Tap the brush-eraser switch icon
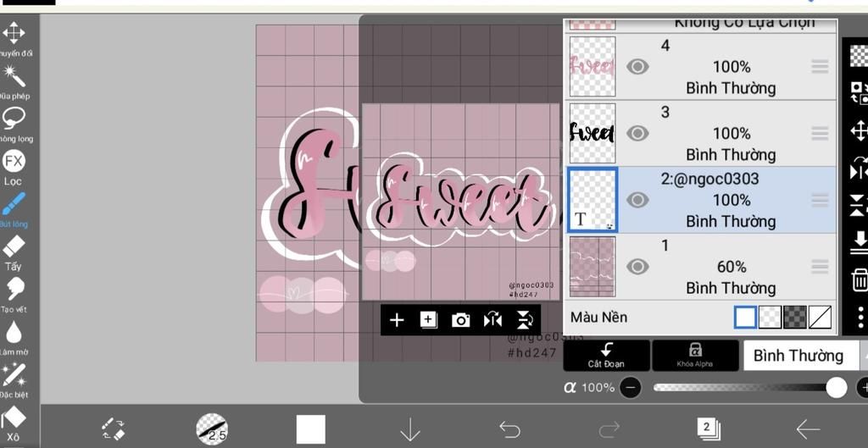Viewport: 868px width, 448px height. [x=114, y=429]
